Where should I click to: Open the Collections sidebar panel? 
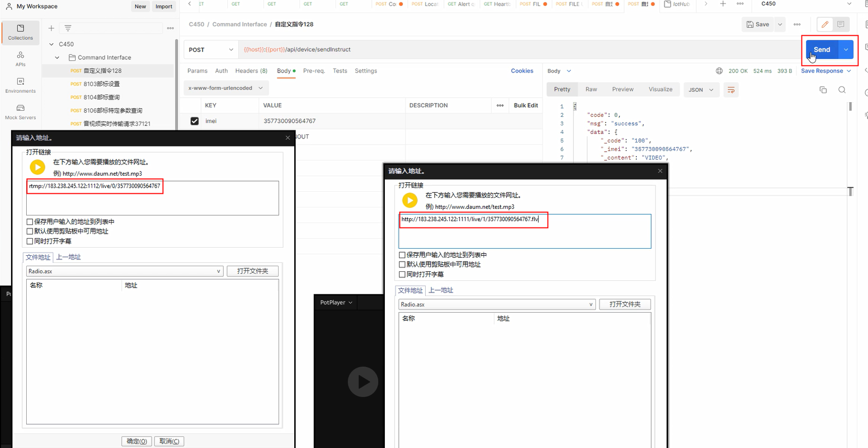tap(20, 32)
